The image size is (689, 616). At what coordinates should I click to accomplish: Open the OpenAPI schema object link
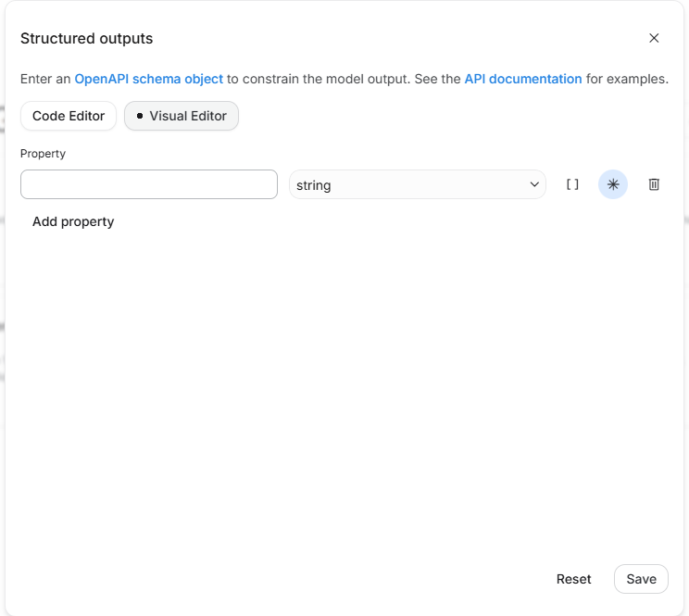pyautogui.click(x=149, y=79)
